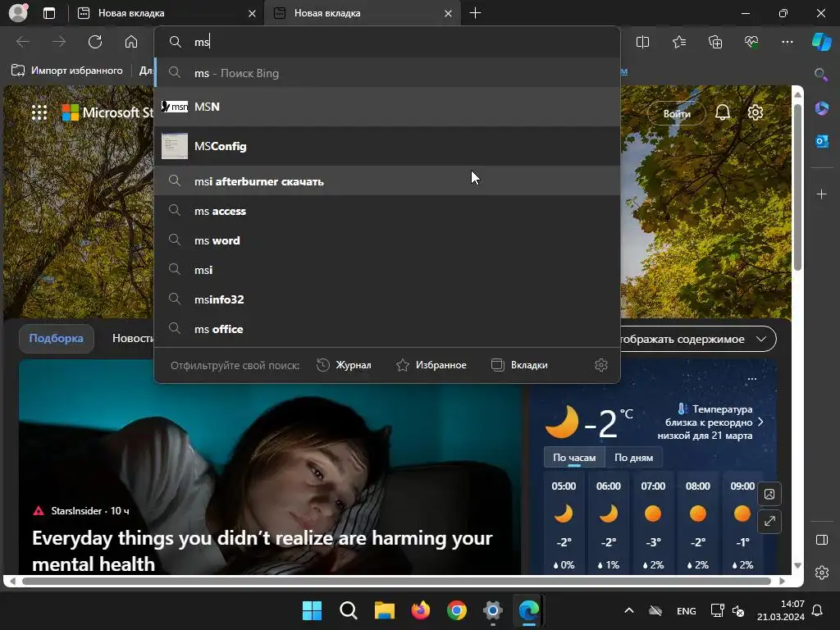This screenshot has height=630, width=840.
Task: Click the Refresh page button
Action: (x=95, y=42)
